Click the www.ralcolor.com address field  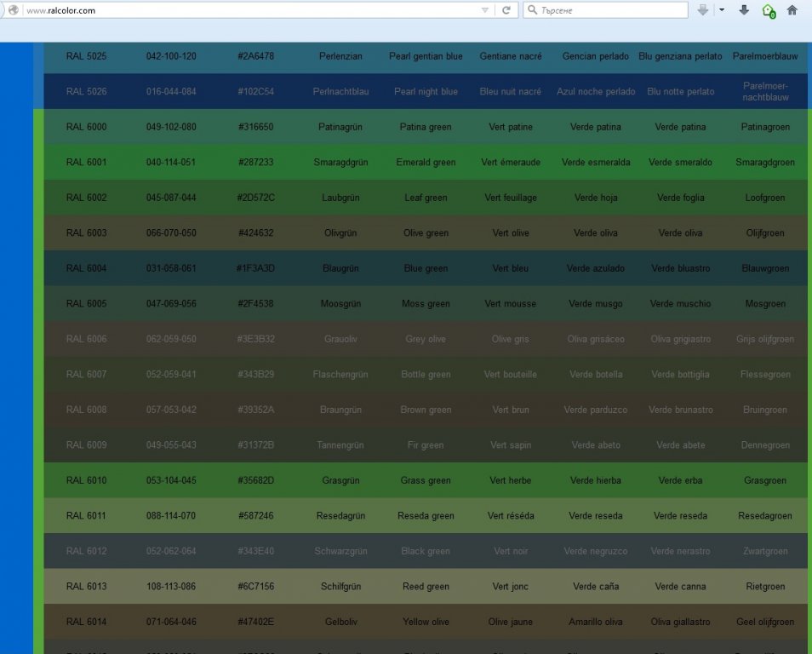(247, 10)
